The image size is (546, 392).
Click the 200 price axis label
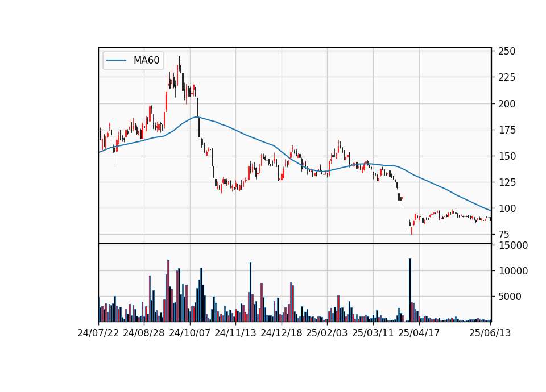pyautogui.click(x=507, y=103)
